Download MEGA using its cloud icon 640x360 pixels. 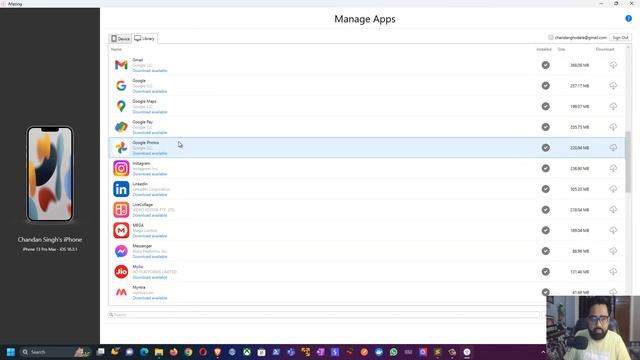[x=613, y=230]
